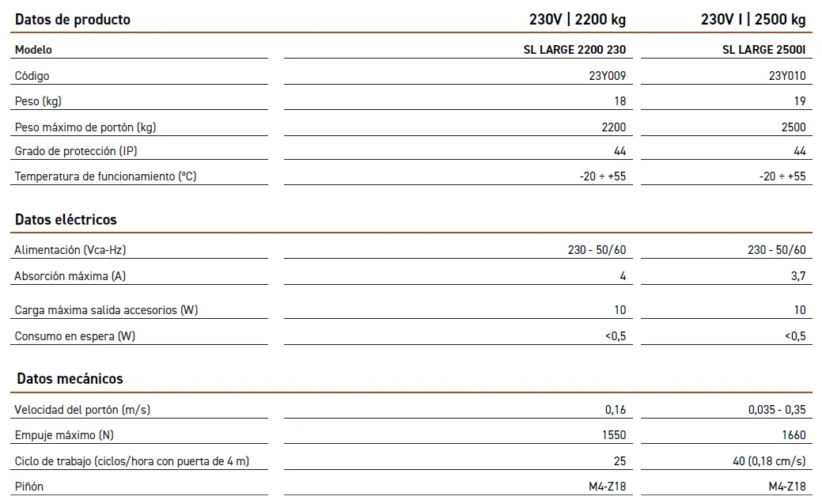Screen dimensions: 822x504
Task: Select the '230V | 2200 kg' column header
Action: [577, 19]
